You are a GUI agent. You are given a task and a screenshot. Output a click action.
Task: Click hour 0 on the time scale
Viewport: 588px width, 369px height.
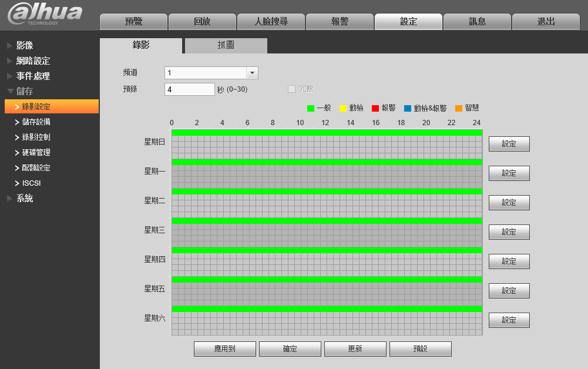(x=172, y=123)
